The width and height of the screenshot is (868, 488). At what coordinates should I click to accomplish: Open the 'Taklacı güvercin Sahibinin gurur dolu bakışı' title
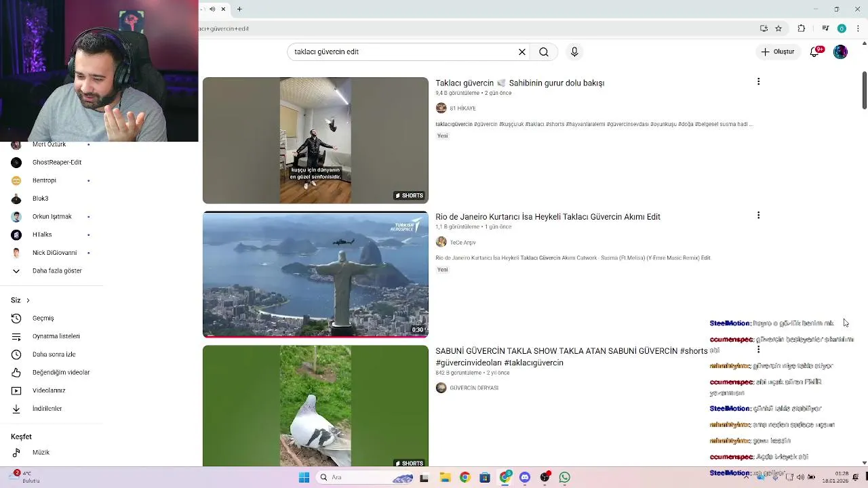(x=519, y=83)
